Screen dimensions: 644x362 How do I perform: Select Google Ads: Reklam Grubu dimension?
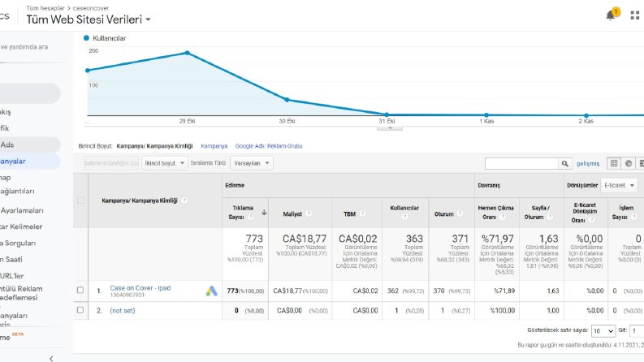[269, 146]
